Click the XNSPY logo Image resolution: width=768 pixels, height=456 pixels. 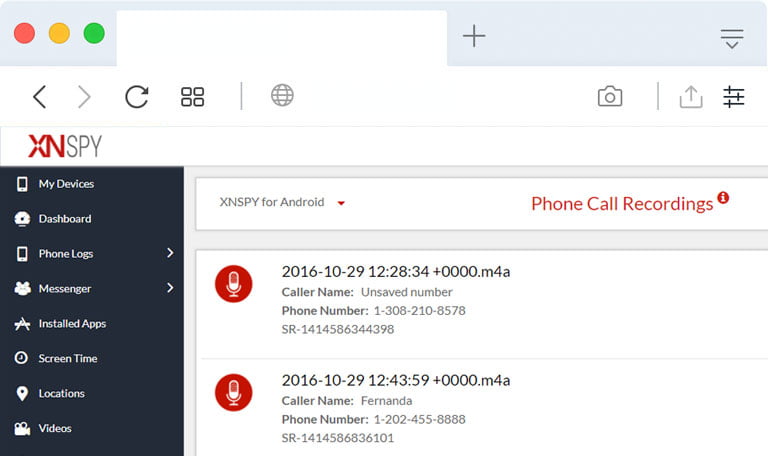(65, 146)
